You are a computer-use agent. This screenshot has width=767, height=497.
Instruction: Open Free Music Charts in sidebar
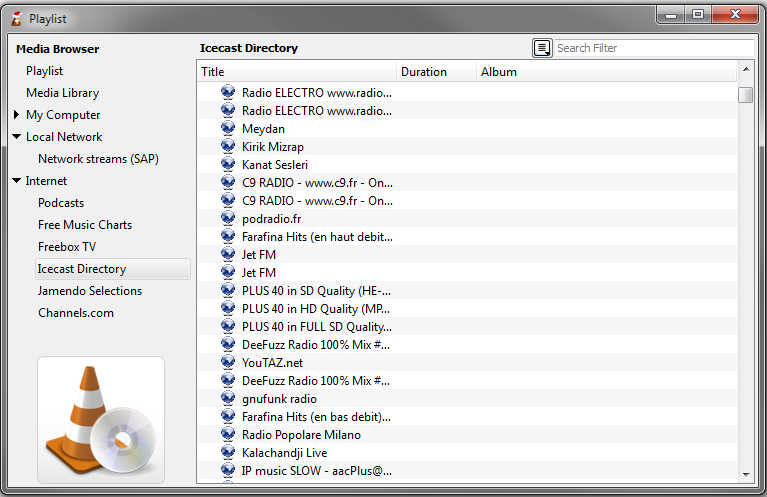85,225
